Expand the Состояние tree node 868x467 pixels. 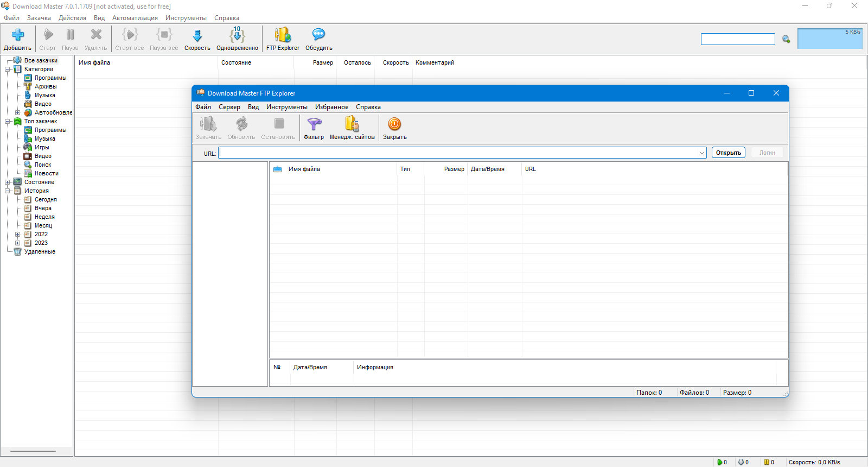pos(8,182)
